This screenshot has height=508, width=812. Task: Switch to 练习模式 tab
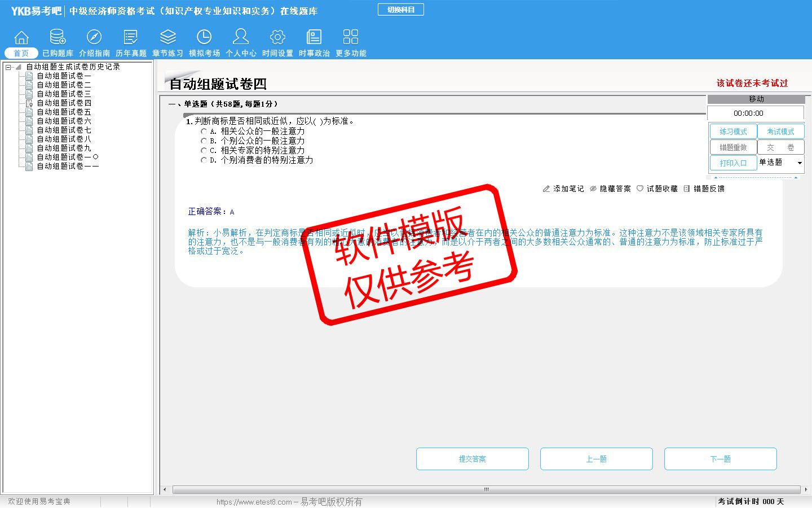click(x=733, y=132)
